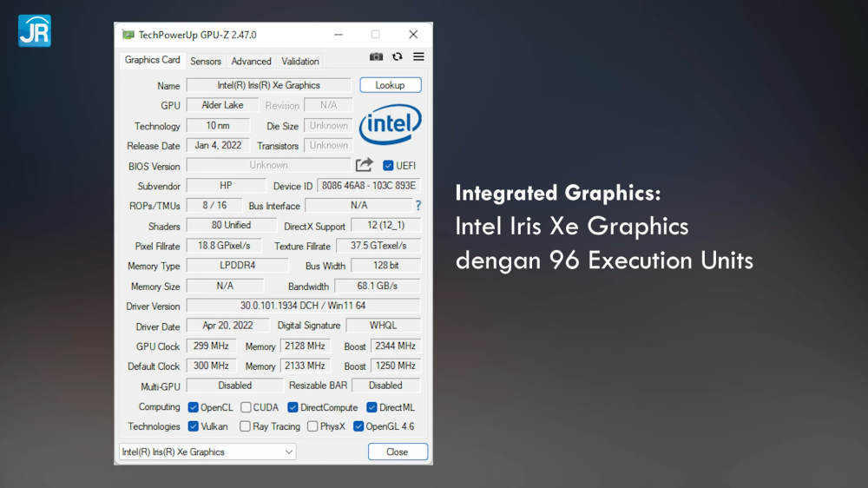This screenshot has height=488, width=868.
Task: Click the BIOS export share icon
Action: click(365, 165)
